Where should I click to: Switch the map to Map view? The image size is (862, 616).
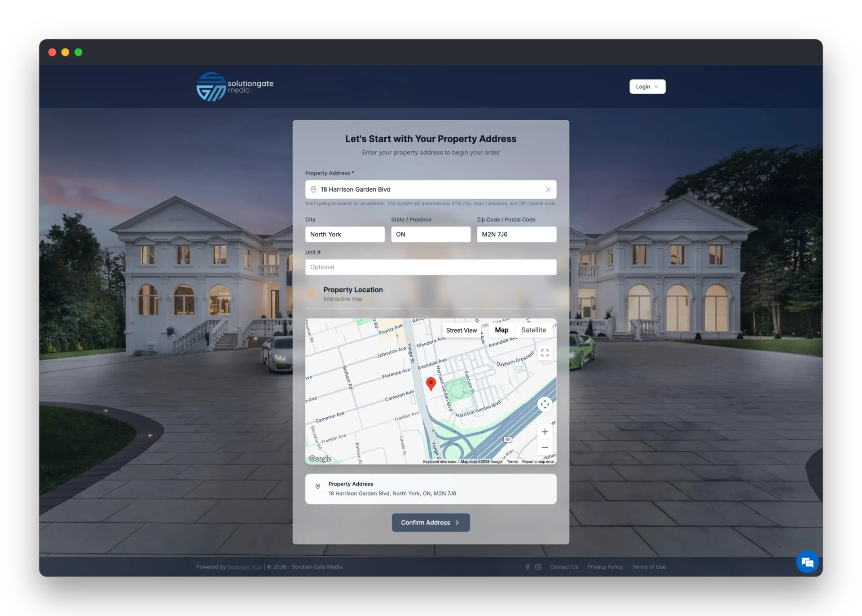point(501,330)
